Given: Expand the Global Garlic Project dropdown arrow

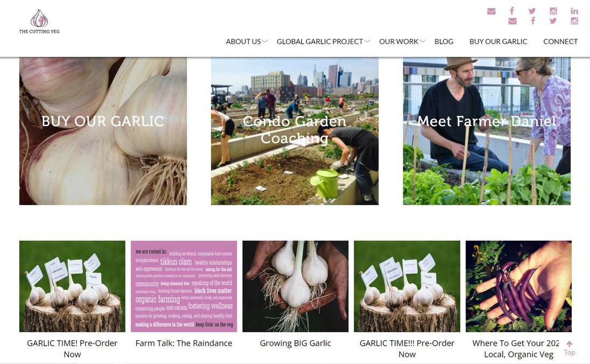Looking at the screenshot, I should [x=367, y=41].
